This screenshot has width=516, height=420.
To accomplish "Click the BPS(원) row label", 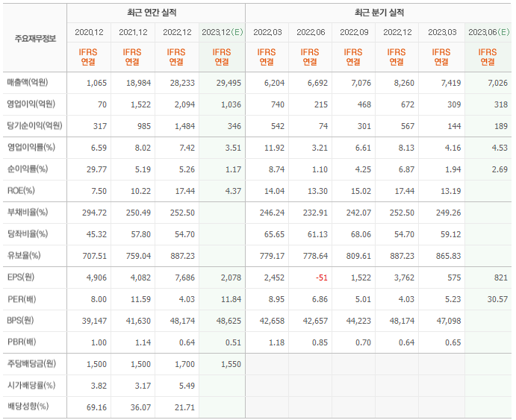I will [20, 321].
